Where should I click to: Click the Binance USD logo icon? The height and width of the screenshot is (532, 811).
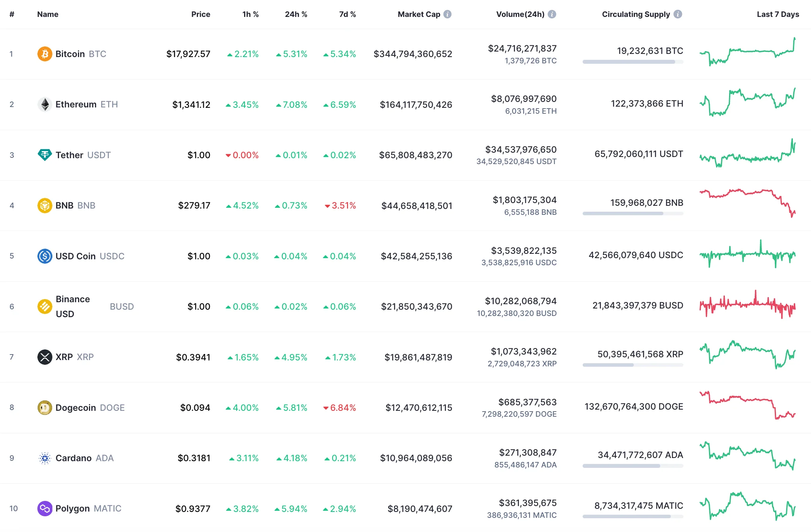tap(44, 306)
